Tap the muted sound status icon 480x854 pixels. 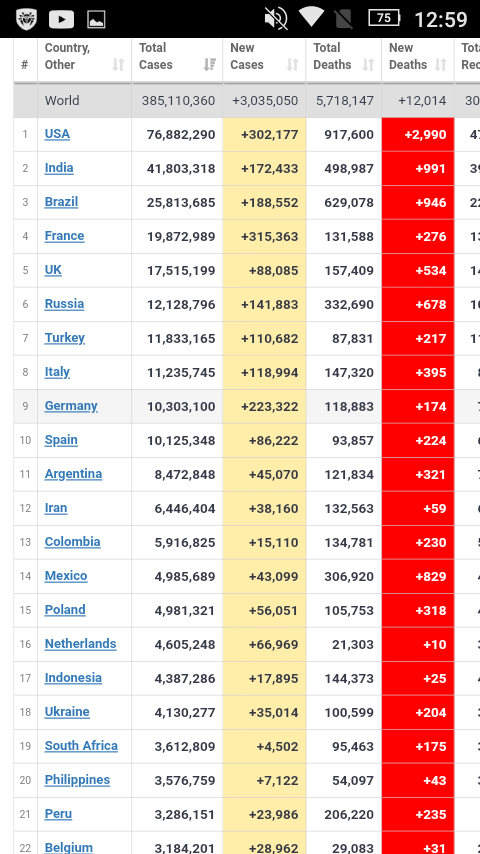coord(276,19)
